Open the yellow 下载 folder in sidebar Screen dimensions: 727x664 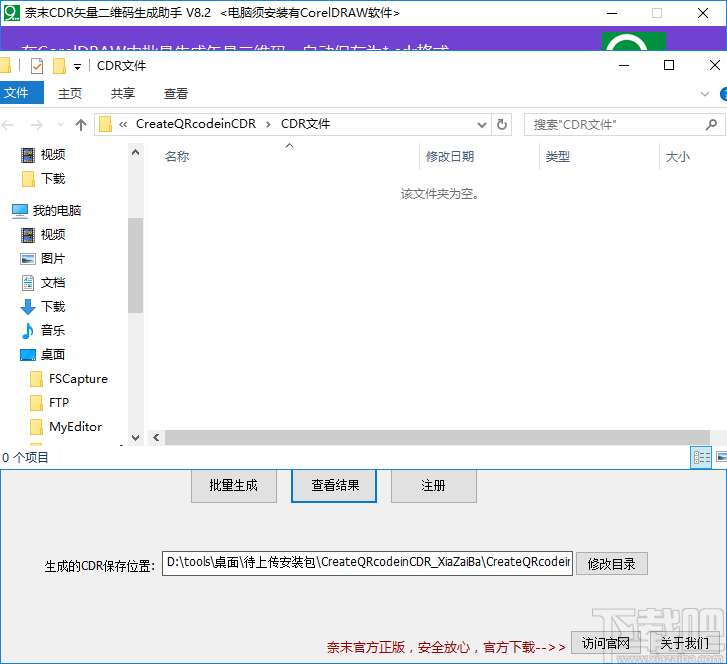pos(43,179)
